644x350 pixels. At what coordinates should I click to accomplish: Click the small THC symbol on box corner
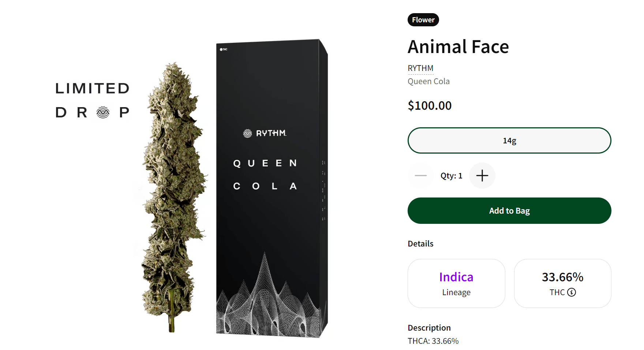tap(224, 49)
